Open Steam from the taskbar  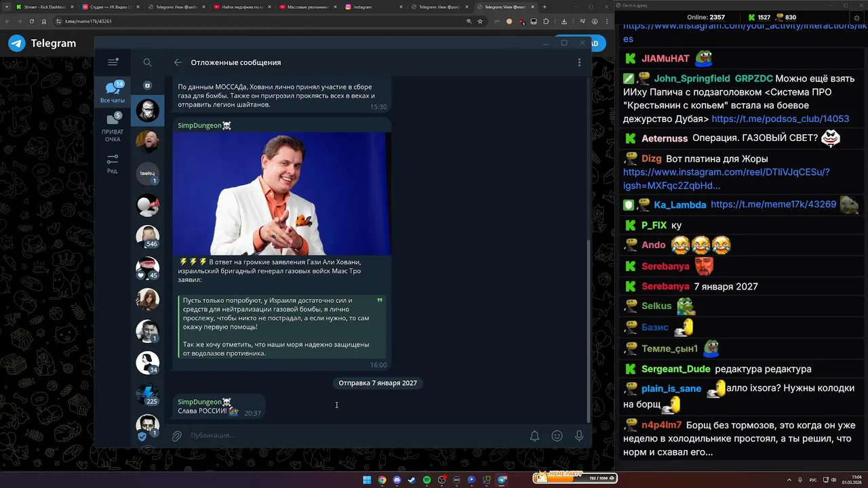point(412,480)
